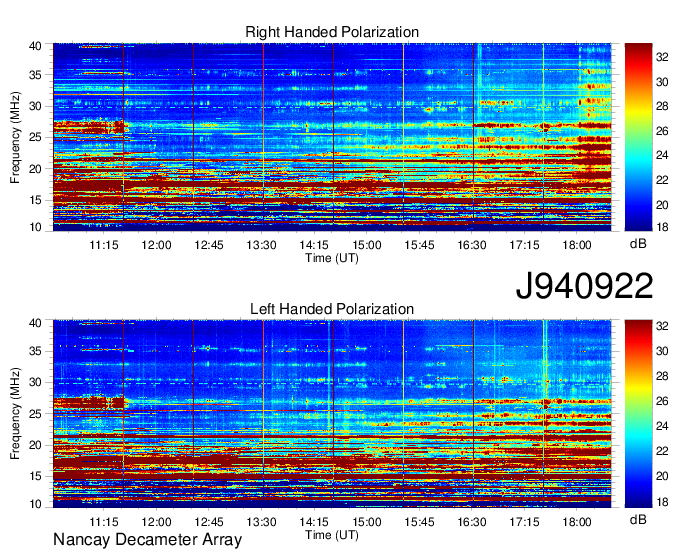Click the 17:15 time tick on Right Handed plot
The image size is (680, 552).
[524, 245]
